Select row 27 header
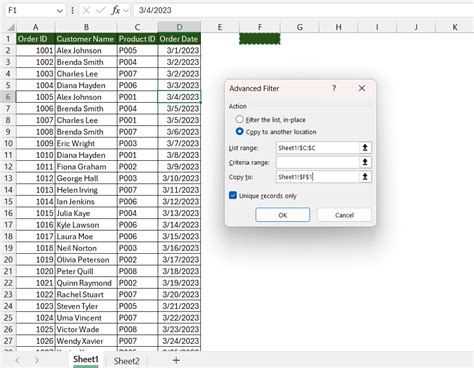 [8, 341]
